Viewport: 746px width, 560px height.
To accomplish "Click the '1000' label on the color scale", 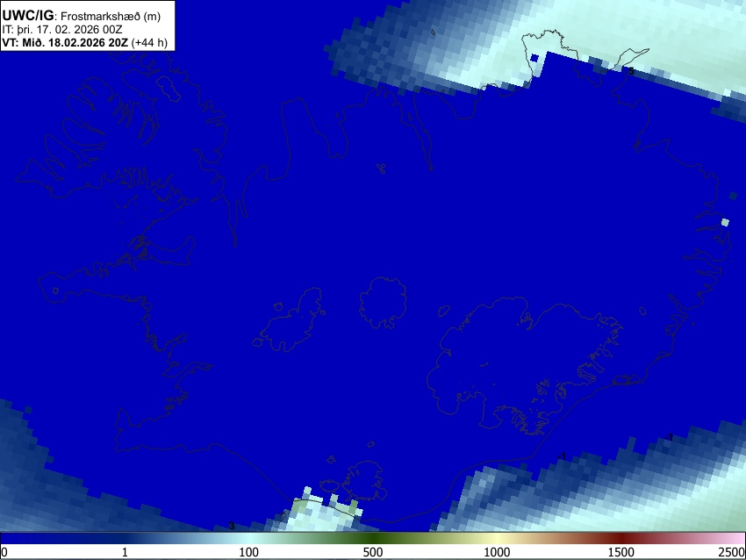I will coord(497,552).
